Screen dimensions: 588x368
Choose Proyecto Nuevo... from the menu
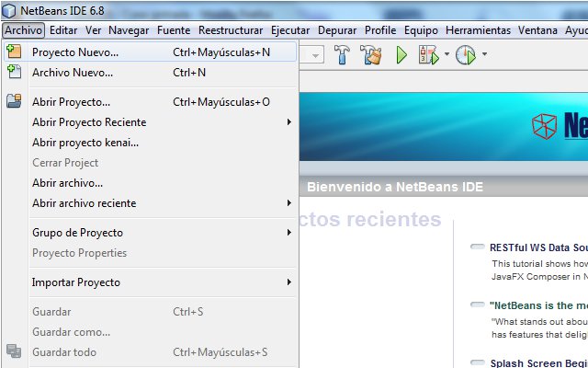tap(150, 52)
